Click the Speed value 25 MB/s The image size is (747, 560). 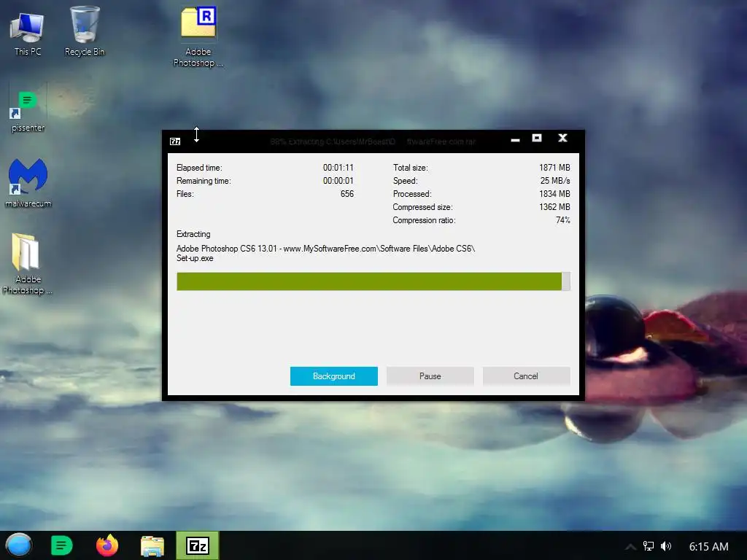pyautogui.click(x=555, y=181)
